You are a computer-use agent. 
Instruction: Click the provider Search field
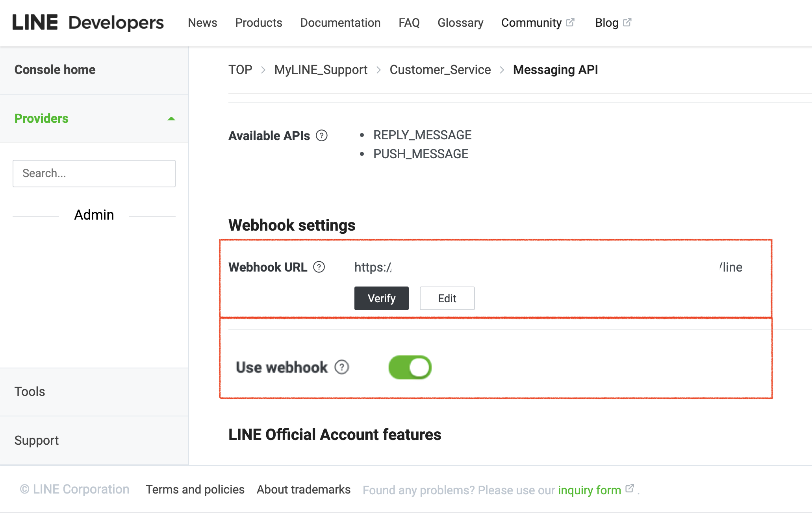point(94,173)
